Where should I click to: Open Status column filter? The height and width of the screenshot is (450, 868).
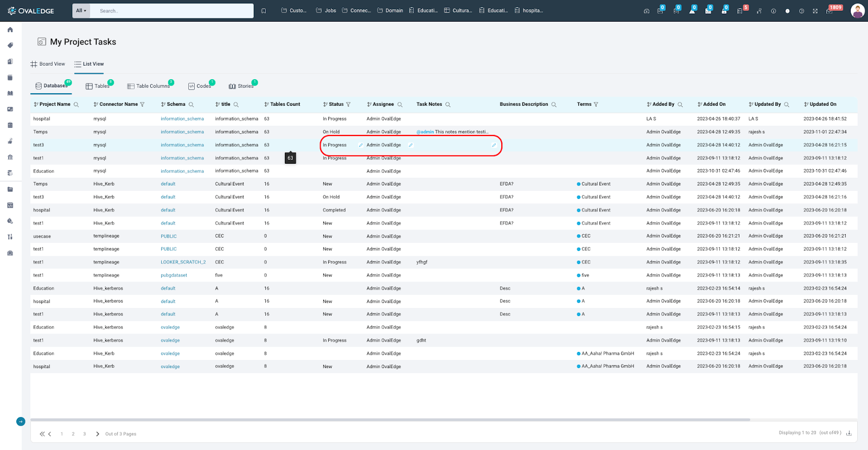pyautogui.click(x=348, y=105)
